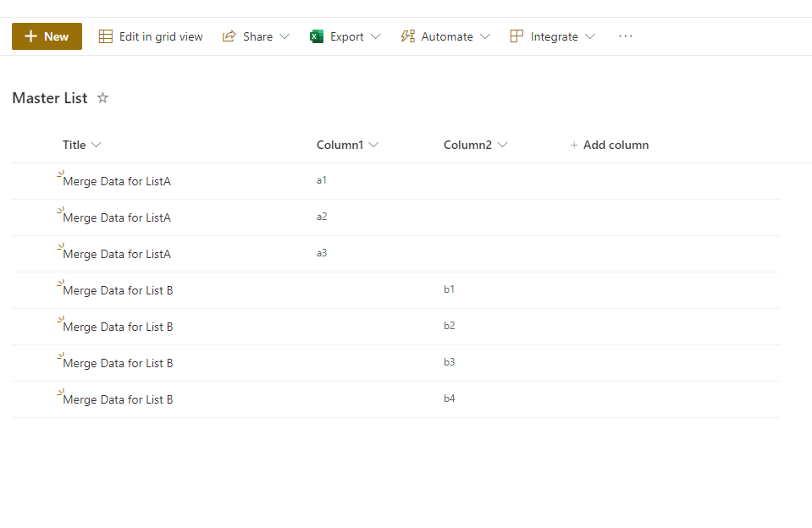The width and height of the screenshot is (812, 528).
Task: Open the more options ellipsis menu
Action: click(626, 36)
